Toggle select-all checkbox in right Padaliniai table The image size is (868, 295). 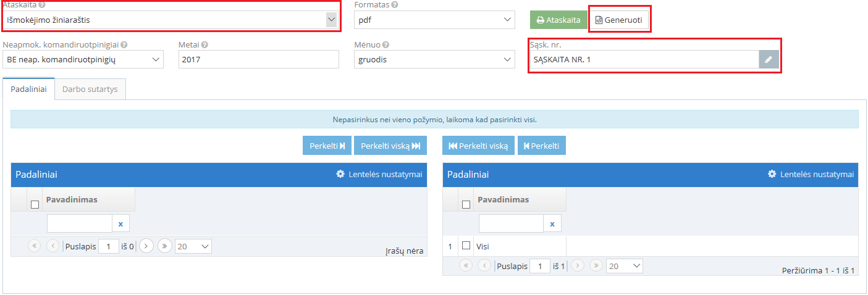click(466, 204)
